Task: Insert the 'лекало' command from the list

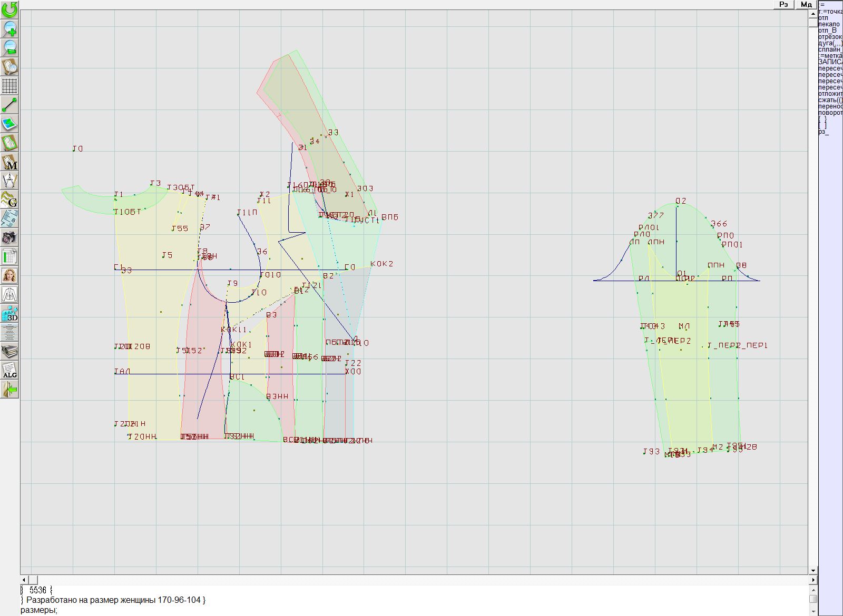Action: tap(829, 24)
